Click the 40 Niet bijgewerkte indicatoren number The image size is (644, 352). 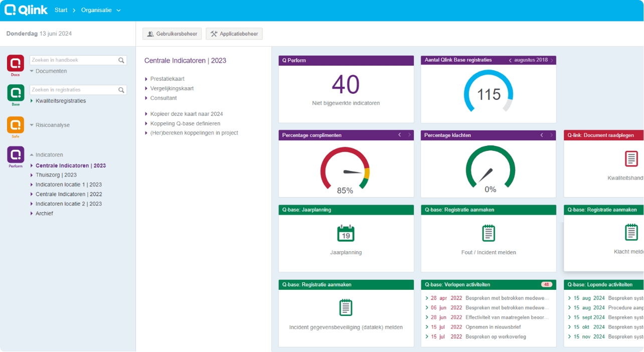pyautogui.click(x=346, y=85)
